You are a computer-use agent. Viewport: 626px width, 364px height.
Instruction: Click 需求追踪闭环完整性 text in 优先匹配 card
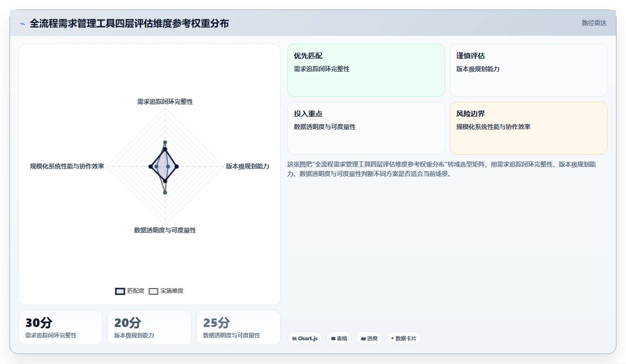point(322,69)
